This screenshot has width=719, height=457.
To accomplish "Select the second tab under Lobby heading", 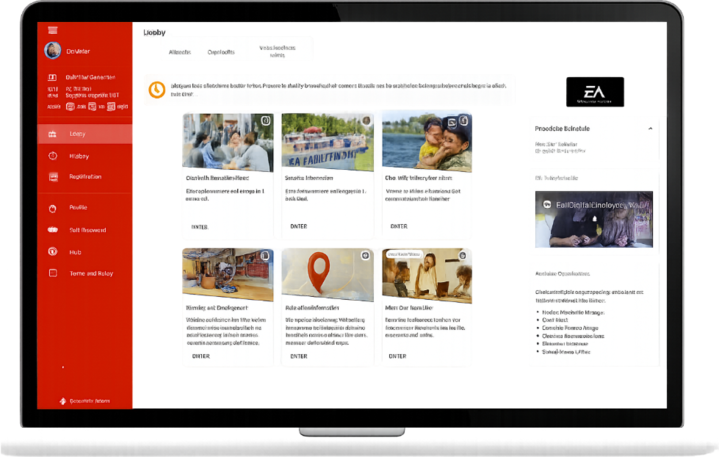I will pyautogui.click(x=221, y=51).
